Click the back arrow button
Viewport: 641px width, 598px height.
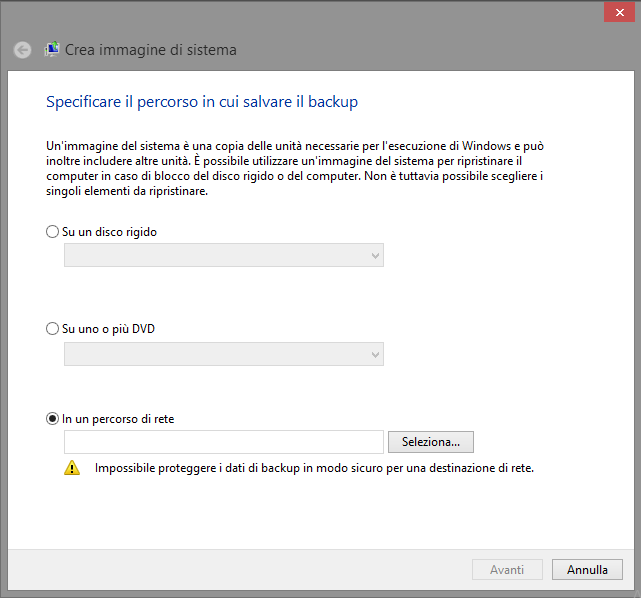coord(22,49)
